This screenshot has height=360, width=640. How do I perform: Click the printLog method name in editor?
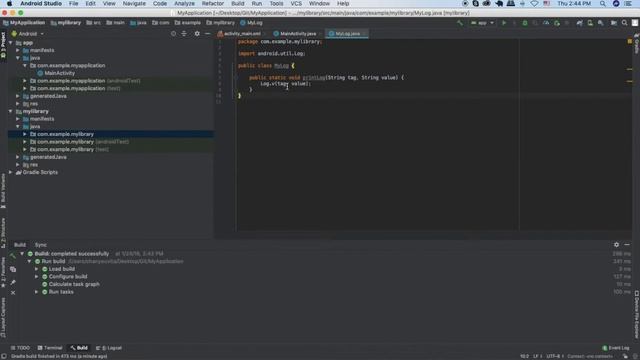313,78
